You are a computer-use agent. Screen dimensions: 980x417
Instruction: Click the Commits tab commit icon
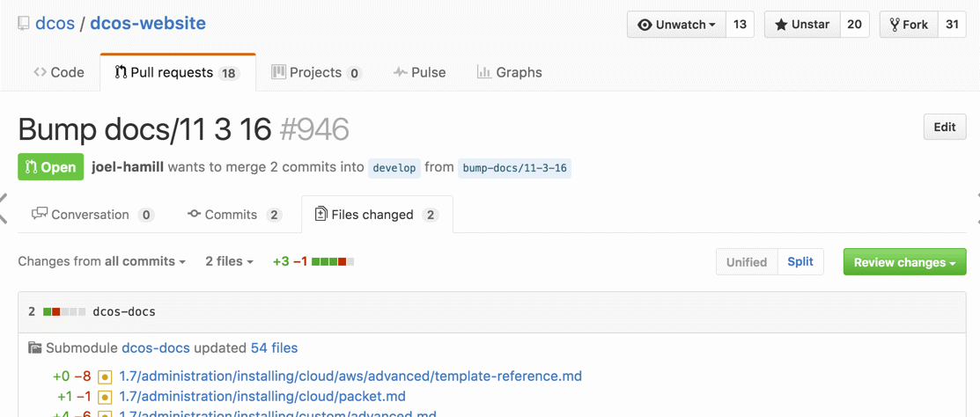pyautogui.click(x=195, y=214)
